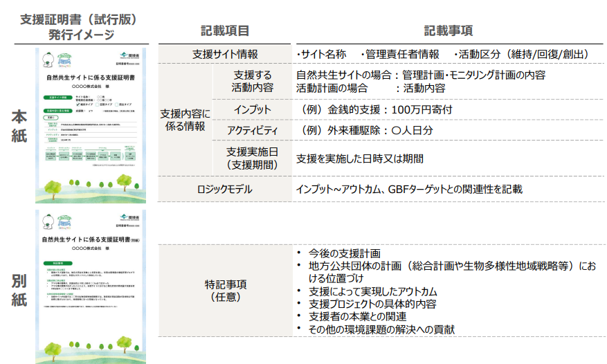Click the 支援サイト情報 table row label
This screenshot has width=607, height=364.
(224, 54)
